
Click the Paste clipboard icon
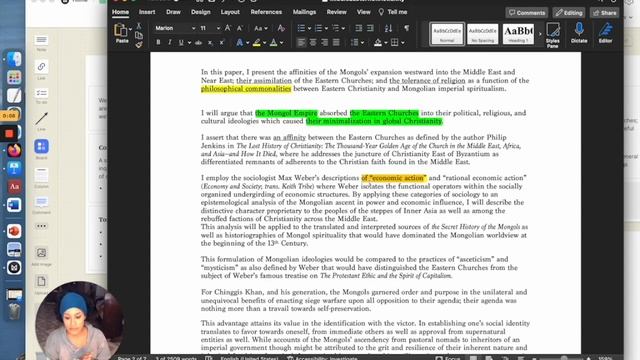121,31
